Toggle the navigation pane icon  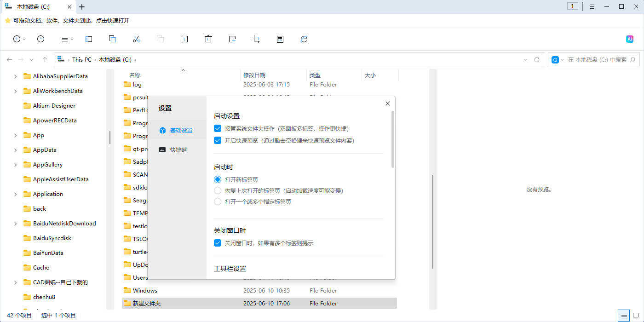[89, 39]
